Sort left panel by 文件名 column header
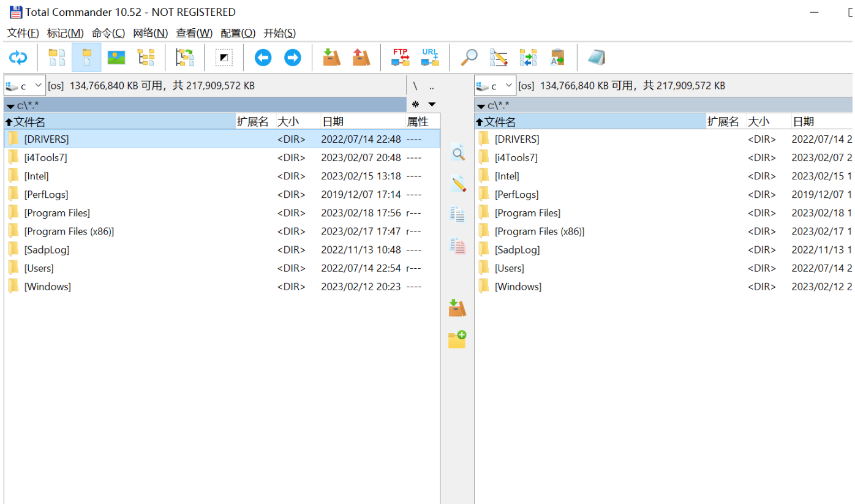The image size is (855, 504). tap(119, 122)
